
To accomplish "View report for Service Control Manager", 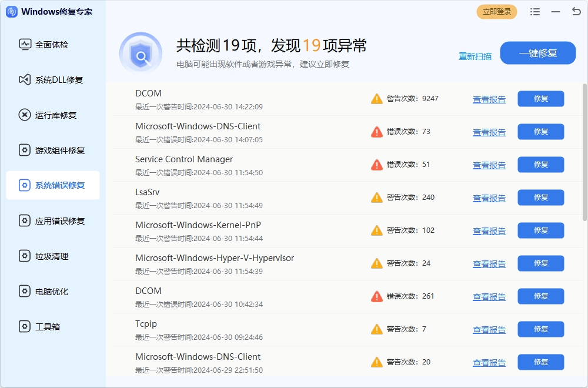I will coord(489,165).
